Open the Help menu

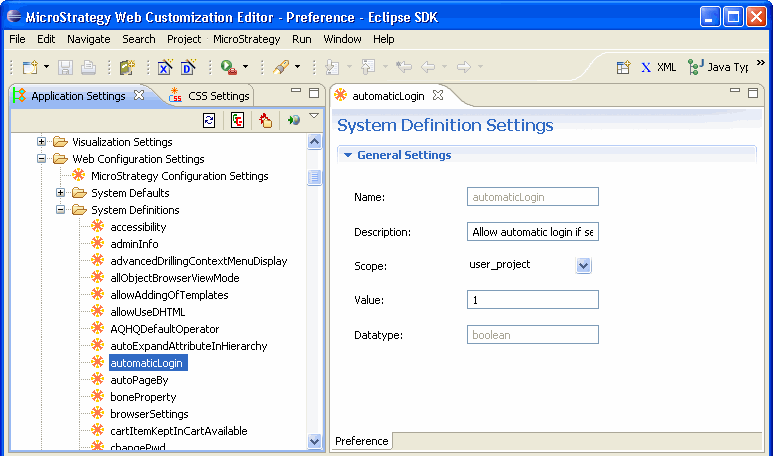click(x=384, y=39)
